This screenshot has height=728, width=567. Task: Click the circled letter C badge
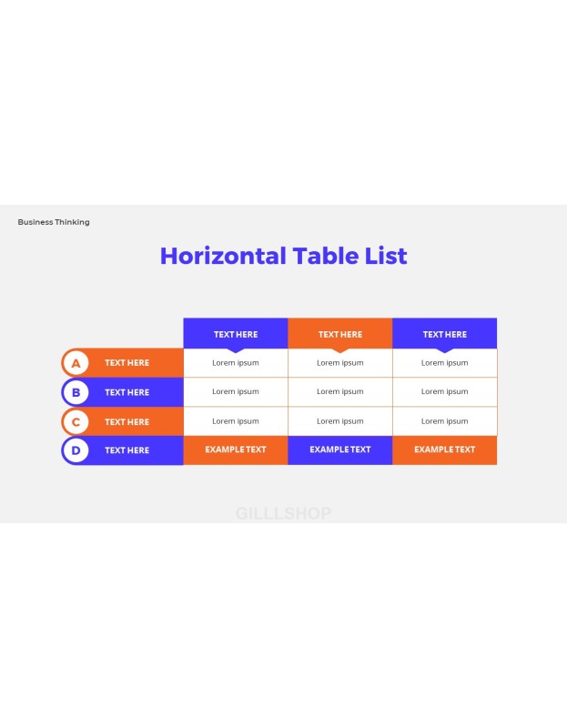pos(76,422)
